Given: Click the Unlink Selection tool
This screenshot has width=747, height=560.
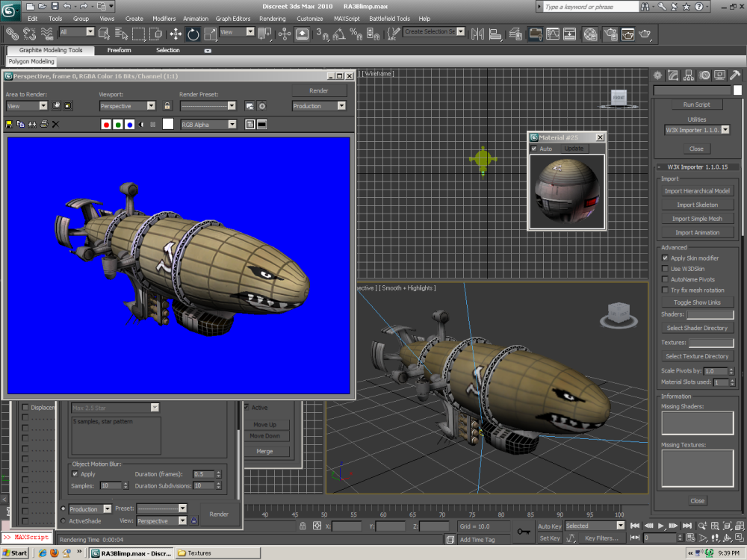Looking at the screenshot, I should click(x=30, y=34).
